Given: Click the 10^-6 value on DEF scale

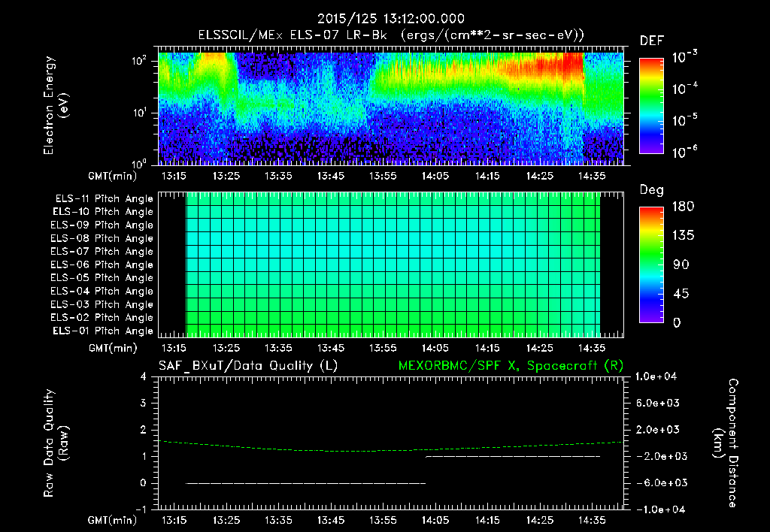Looking at the screenshot, I should click(x=684, y=152).
